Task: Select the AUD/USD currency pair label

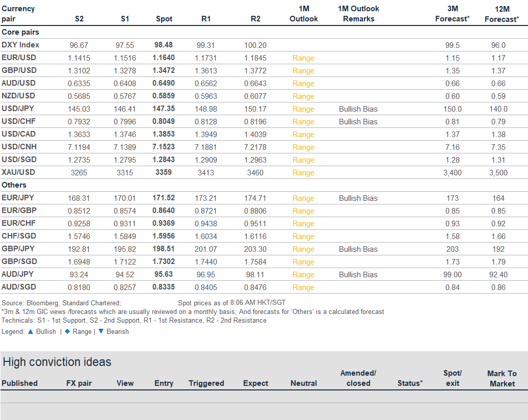Action: point(18,83)
